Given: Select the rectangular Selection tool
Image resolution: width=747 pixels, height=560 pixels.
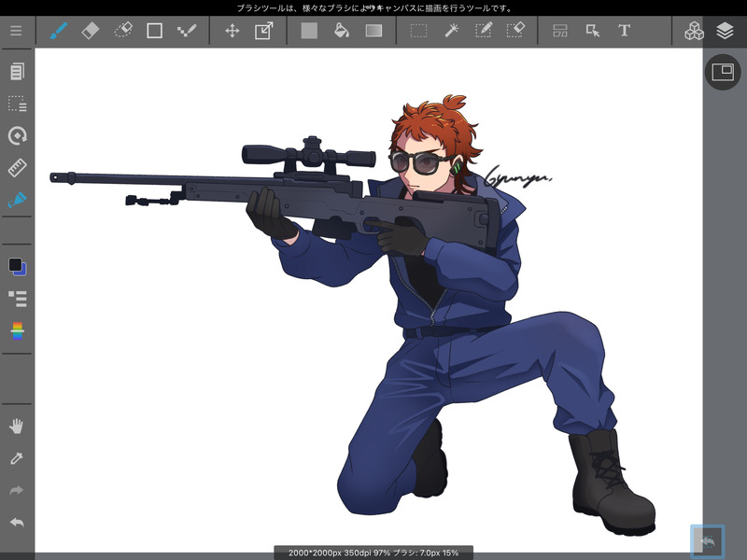Looking at the screenshot, I should click(x=418, y=31).
